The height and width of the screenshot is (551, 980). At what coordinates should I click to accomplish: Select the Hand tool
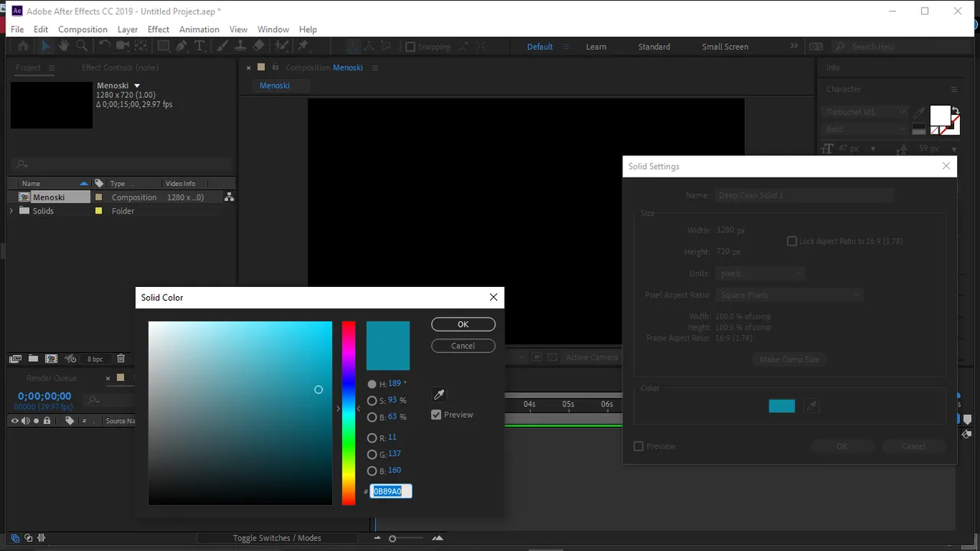[x=64, y=46]
